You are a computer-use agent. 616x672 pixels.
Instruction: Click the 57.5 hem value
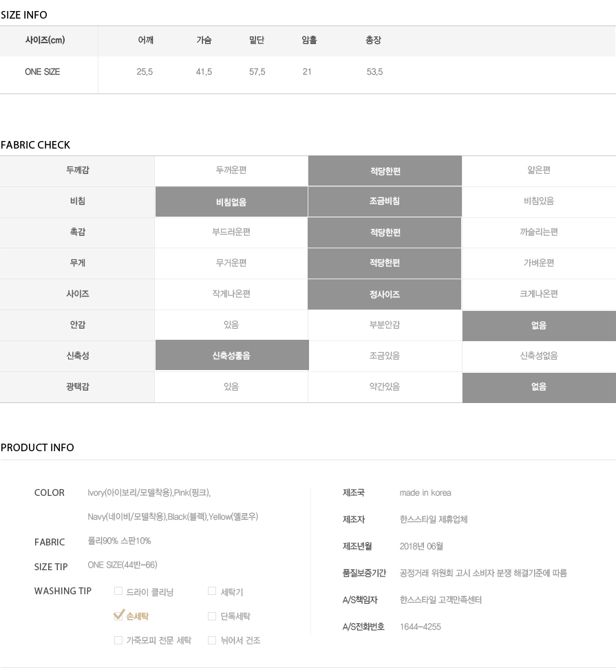(x=257, y=72)
